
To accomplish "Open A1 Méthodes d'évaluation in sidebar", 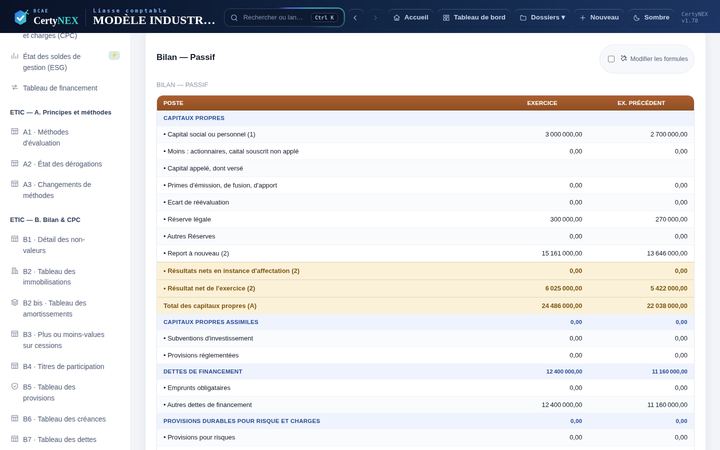I will [x=64, y=137].
